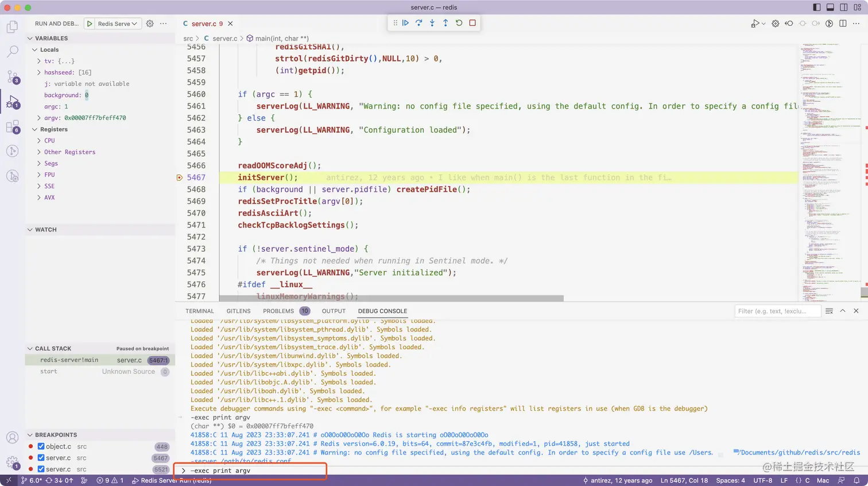Click the debug run icon in editor title
This screenshot has width=868, height=486.
[755, 24]
